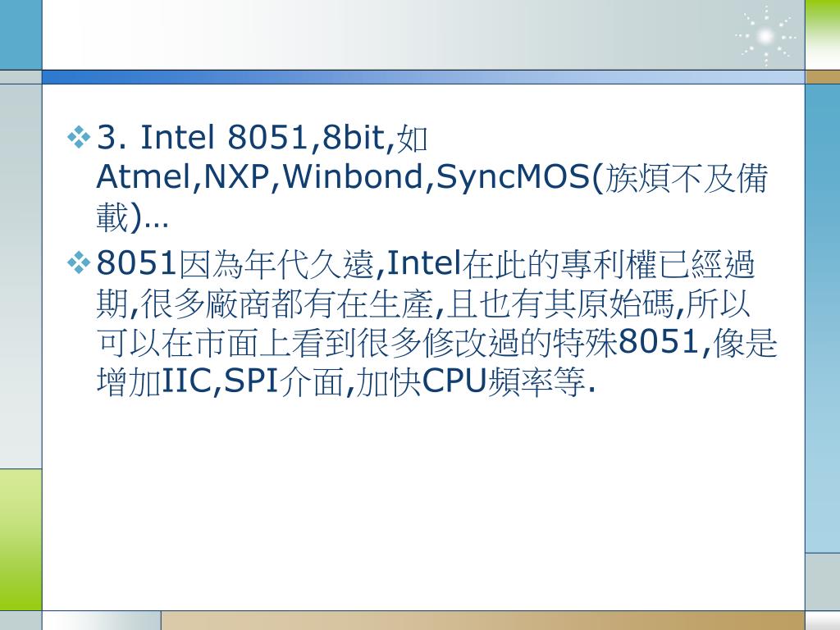Screen dimensions: 840x630
Task: Click the diamond bullet before '3. Intel 8051'
Action: pos(79,137)
